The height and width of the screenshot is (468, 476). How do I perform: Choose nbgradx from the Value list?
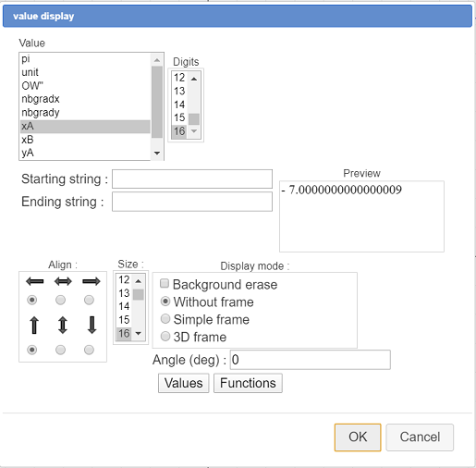[85, 99]
